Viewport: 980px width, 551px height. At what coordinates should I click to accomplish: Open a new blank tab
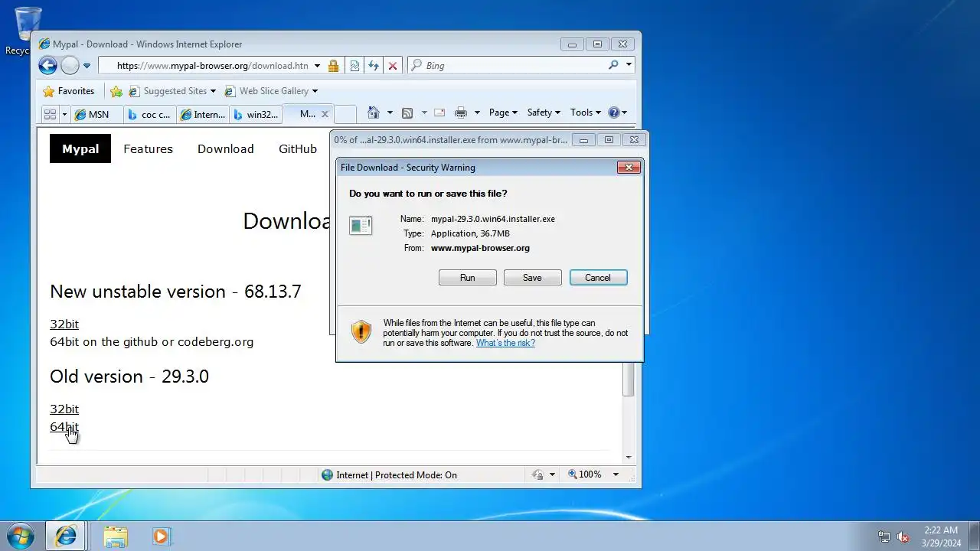click(x=345, y=114)
